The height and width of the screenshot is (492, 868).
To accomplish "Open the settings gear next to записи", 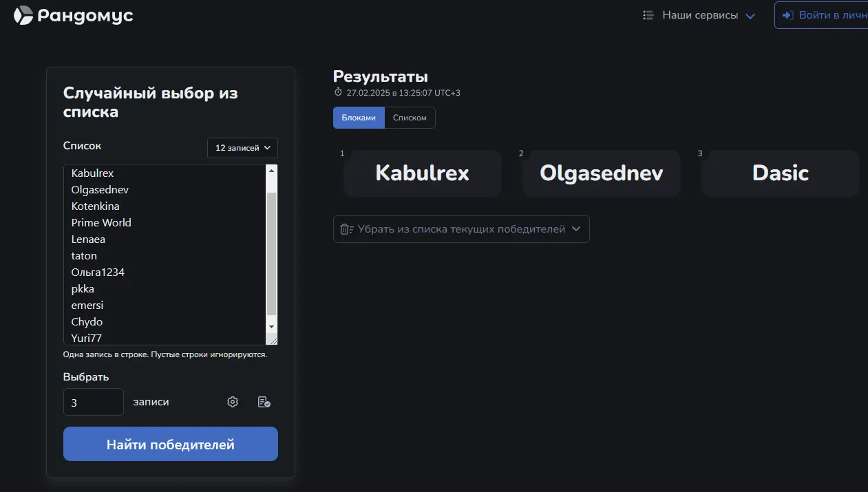I will 233,402.
